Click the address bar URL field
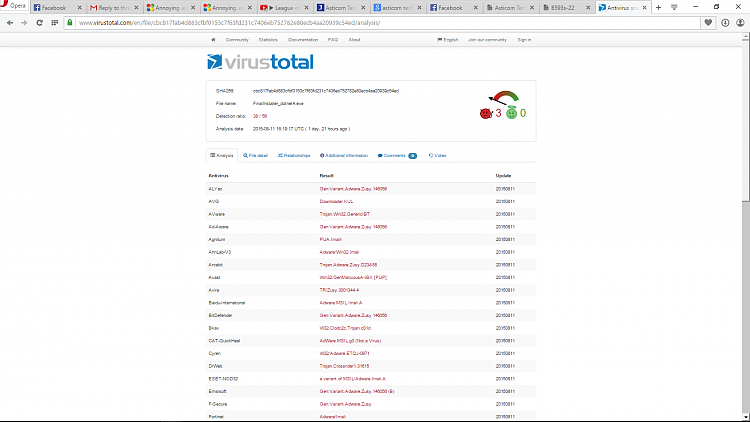This screenshot has height=422, width=750. pyautogui.click(x=387, y=22)
